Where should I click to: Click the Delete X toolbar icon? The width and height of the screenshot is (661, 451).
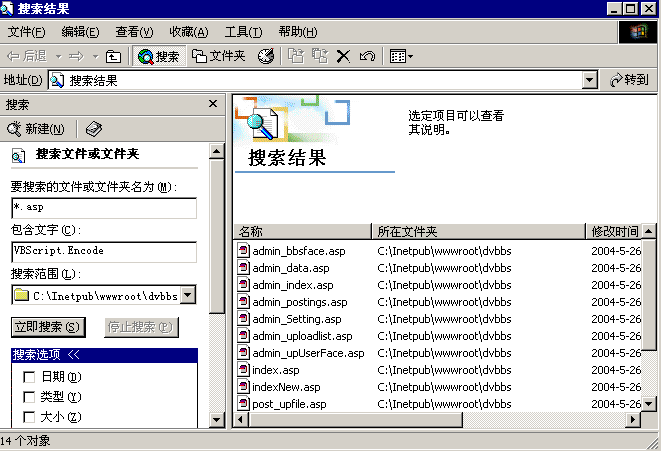[343, 56]
